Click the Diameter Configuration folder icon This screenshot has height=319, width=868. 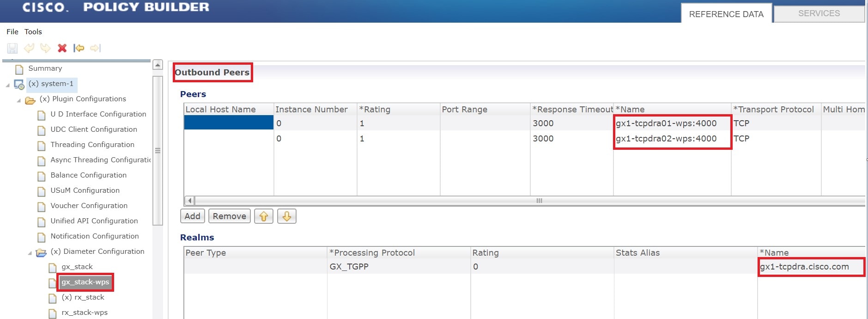pyautogui.click(x=42, y=252)
